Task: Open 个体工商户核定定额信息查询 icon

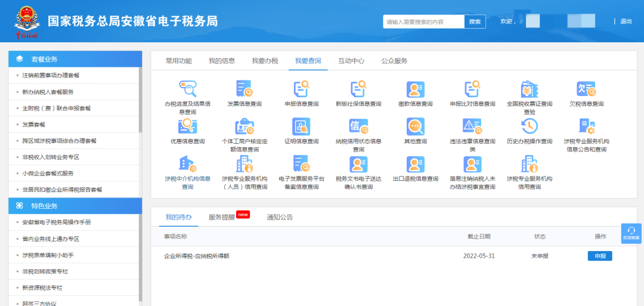Action: (244, 126)
